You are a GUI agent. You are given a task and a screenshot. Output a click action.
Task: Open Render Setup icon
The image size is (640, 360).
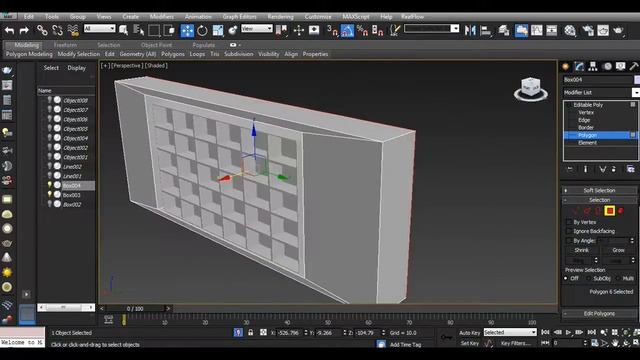pyautogui.click(x=588, y=30)
